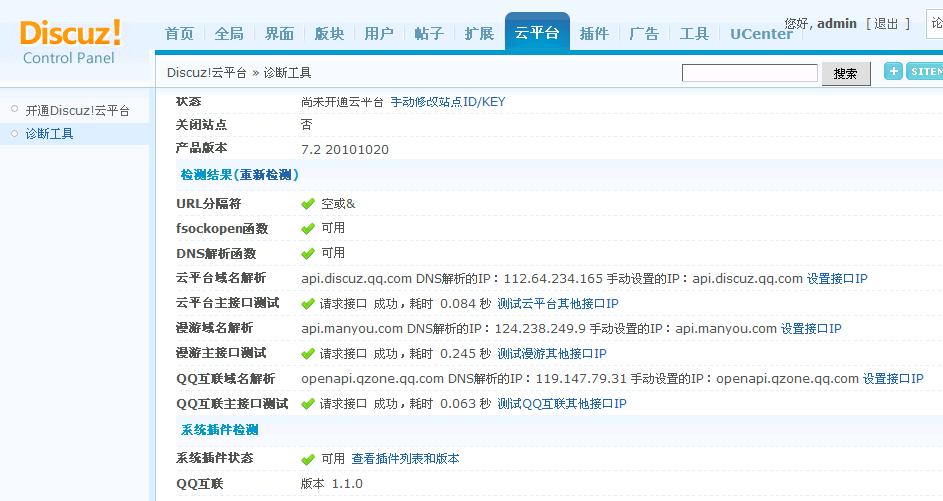Image resolution: width=943 pixels, height=501 pixels.
Task: Click the 退出 logout link
Action: pyautogui.click(x=886, y=23)
